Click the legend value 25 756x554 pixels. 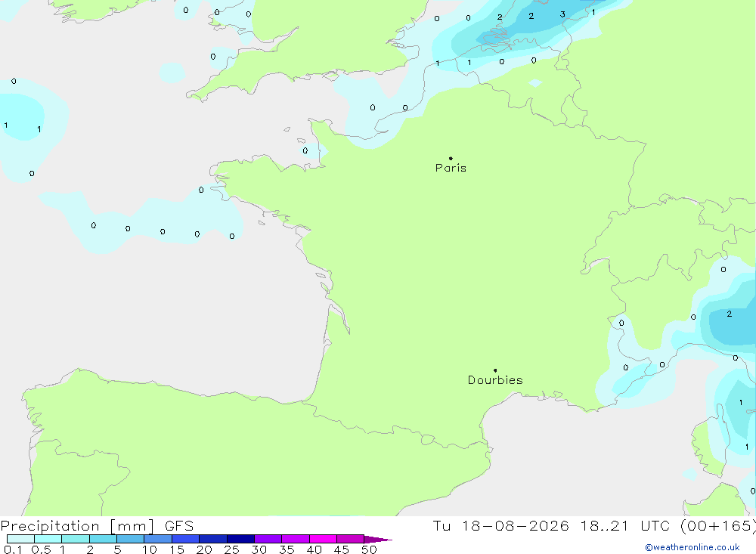pos(232,549)
